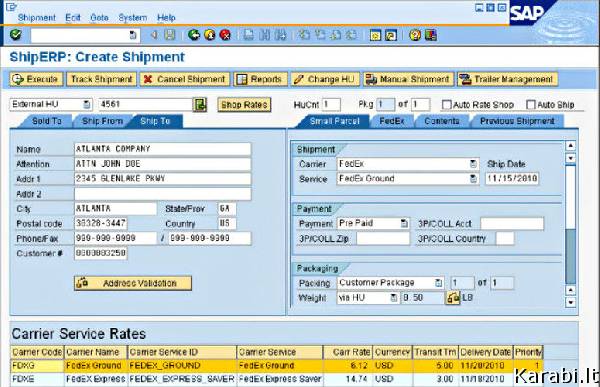The image size is (600, 387).
Task: Enable the Auto Ship checkbox
Action: 531,105
